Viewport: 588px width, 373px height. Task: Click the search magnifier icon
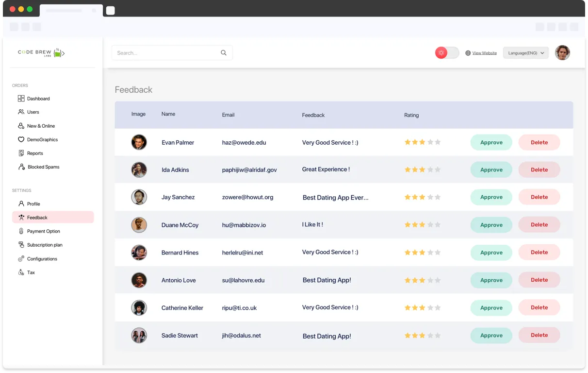(x=224, y=53)
